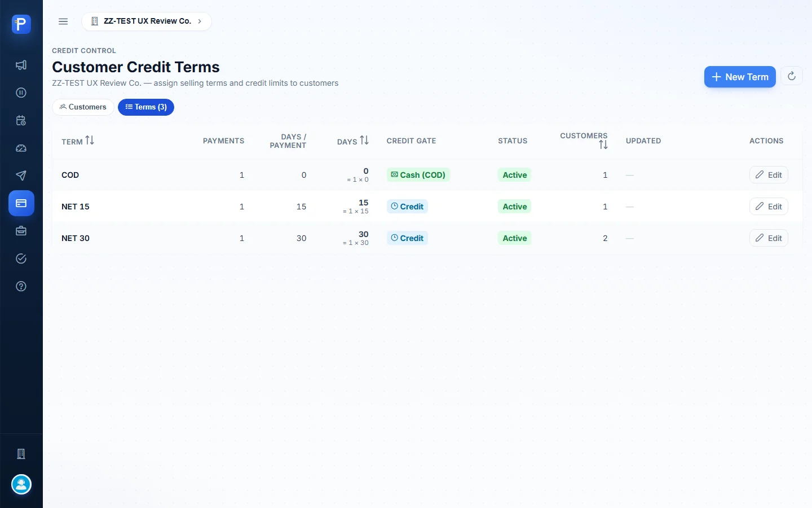Create a New Term
The height and width of the screenshot is (508, 812).
tap(740, 77)
